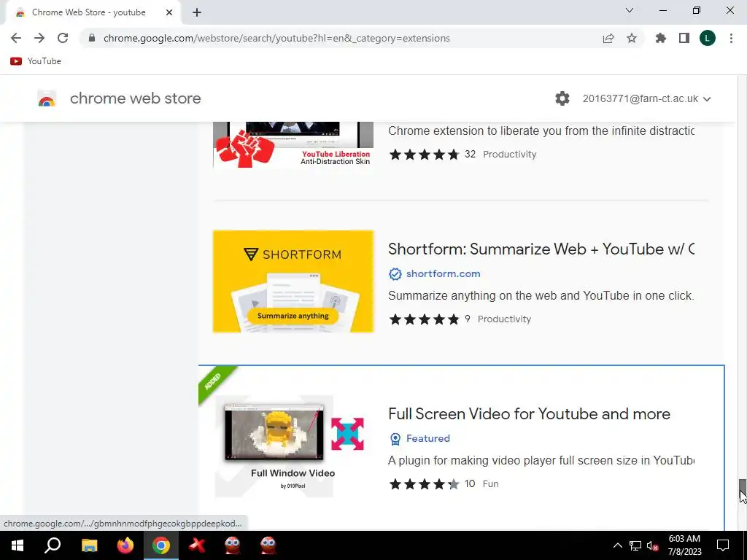Viewport: 747px width, 560px height.
Task: Launch File Explorer from the taskbar
Action: pos(89,545)
